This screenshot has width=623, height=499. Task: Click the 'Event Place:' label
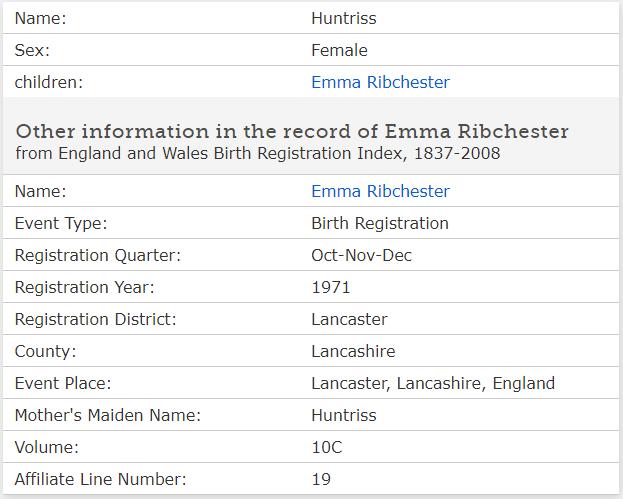[x=63, y=383]
